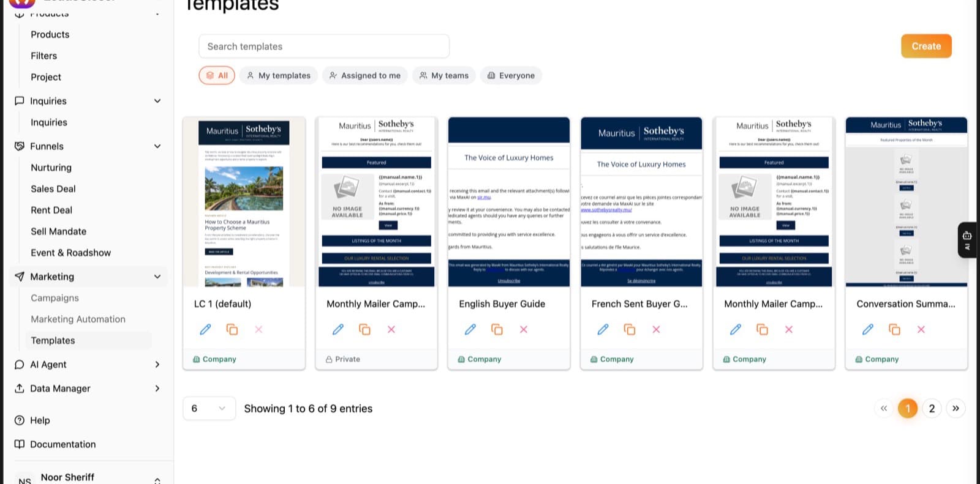The height and width of the screenshot is (484, 980).
Task: Collapse the Funnels sidebar section
Action: click(x=157, y=146)
